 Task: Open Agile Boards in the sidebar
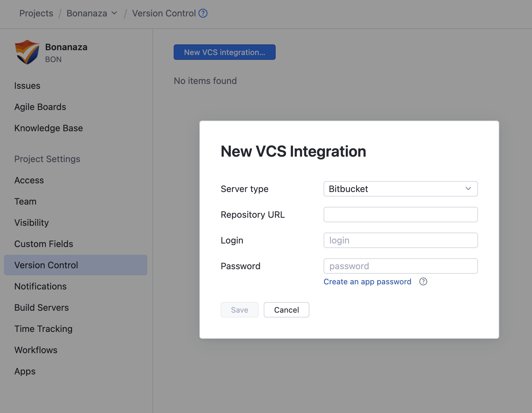point(40,107)
